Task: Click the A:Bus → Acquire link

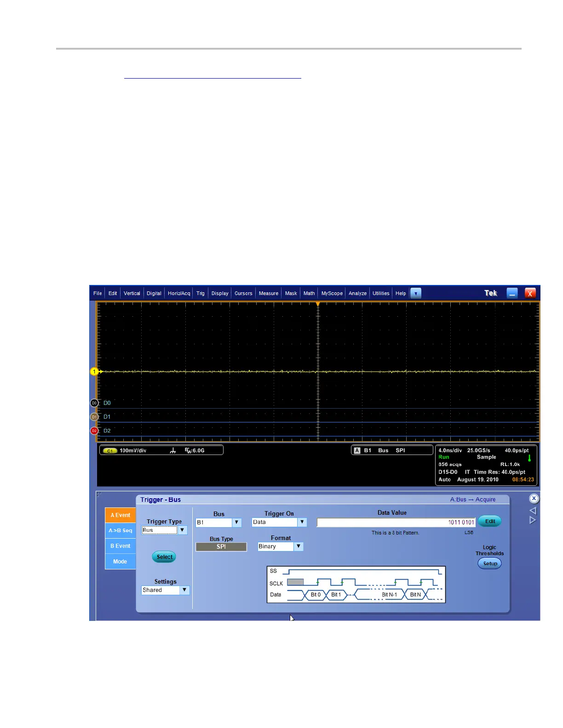Action: 473,500
